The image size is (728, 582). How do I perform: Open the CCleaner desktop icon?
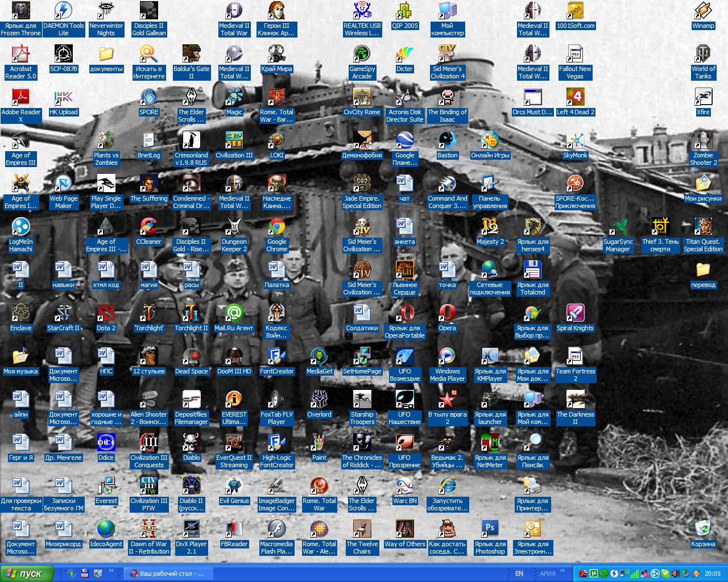click(148, 231)
